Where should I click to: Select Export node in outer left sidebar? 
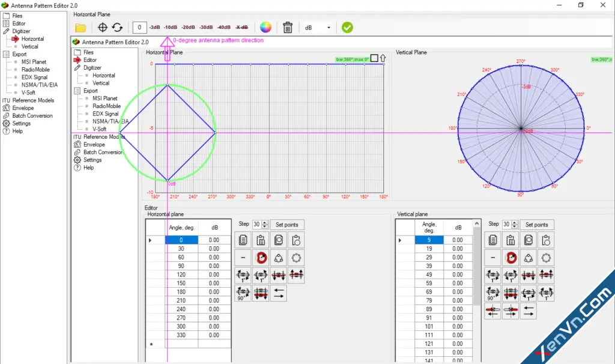19,54
